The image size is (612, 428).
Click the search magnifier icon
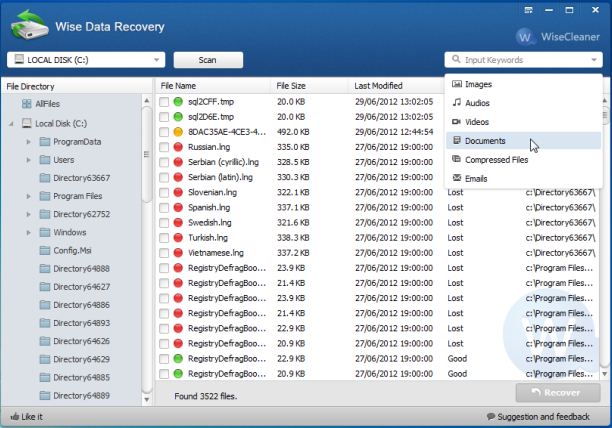(455, 59)
